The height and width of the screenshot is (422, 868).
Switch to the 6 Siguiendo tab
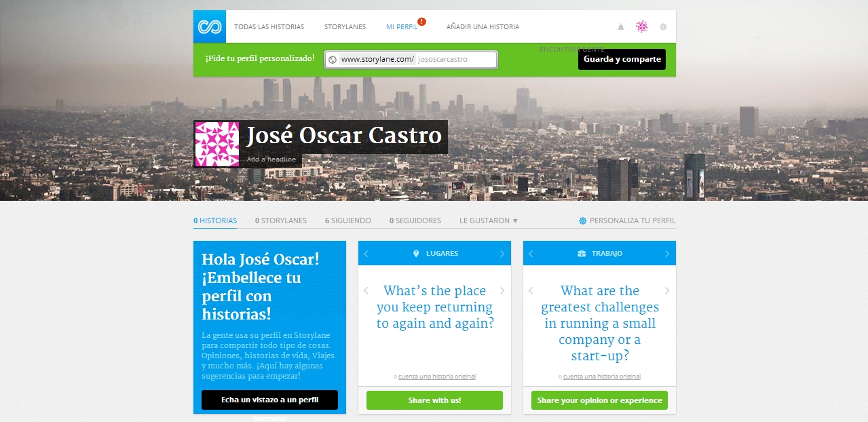click(x=347, y=220)
